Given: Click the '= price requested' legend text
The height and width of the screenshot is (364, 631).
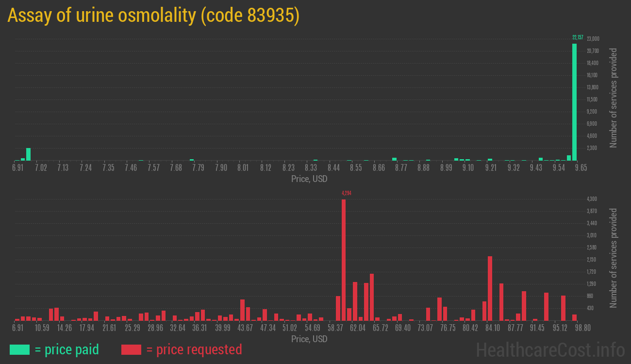Looking at the screenshot, I should 194,349.
